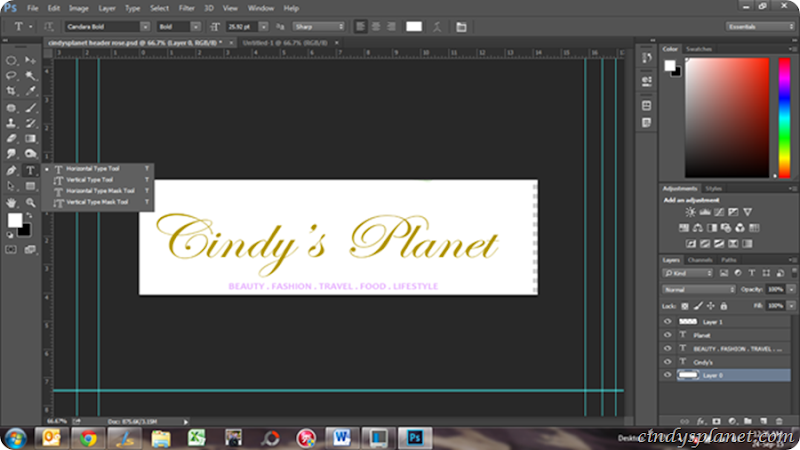Viewport: 800px width, 450px height.
Task: Click the left align text icon
Action: coord(359,26)
